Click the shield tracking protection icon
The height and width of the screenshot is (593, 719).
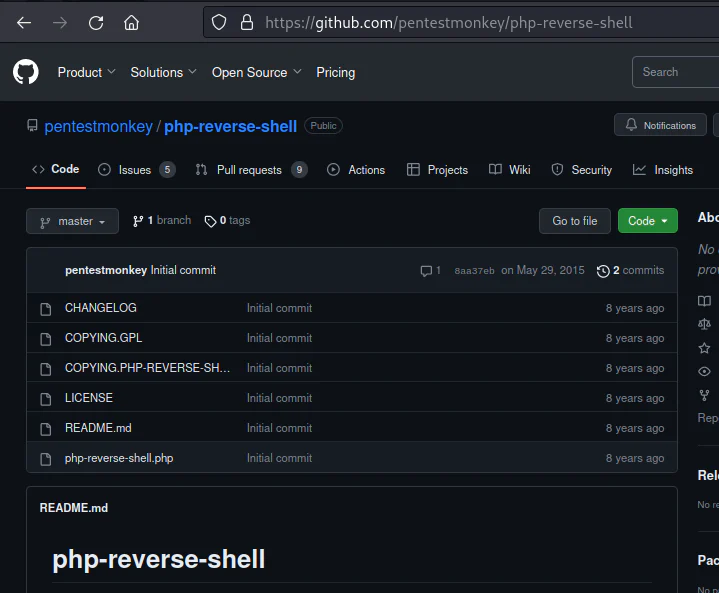click(x=219, y=22)
